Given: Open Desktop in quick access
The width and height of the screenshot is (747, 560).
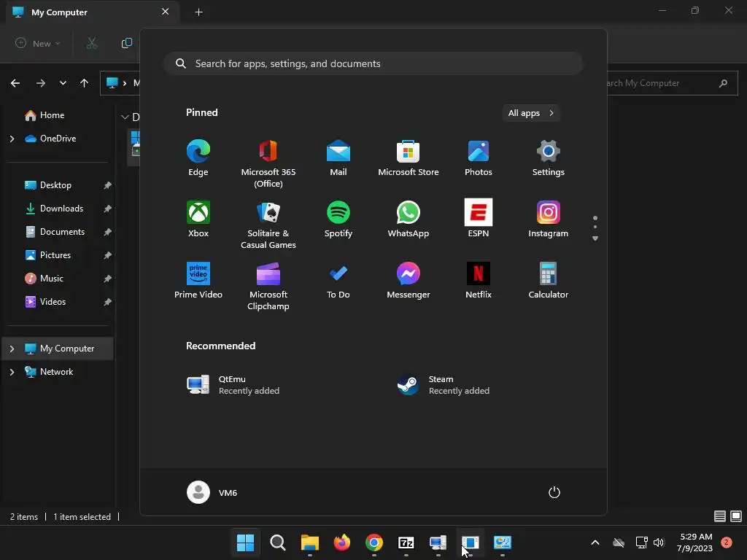Looking at the screenshot, I should (x=57, y=185).
